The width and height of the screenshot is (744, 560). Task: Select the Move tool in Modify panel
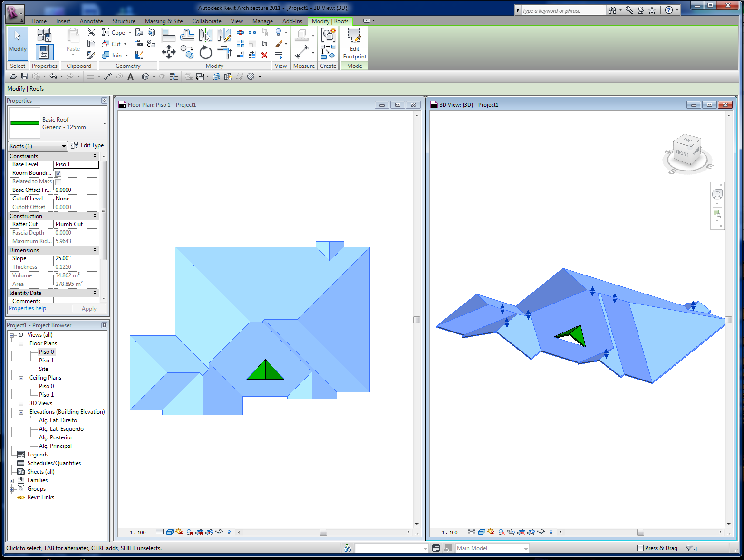(169, 52)
